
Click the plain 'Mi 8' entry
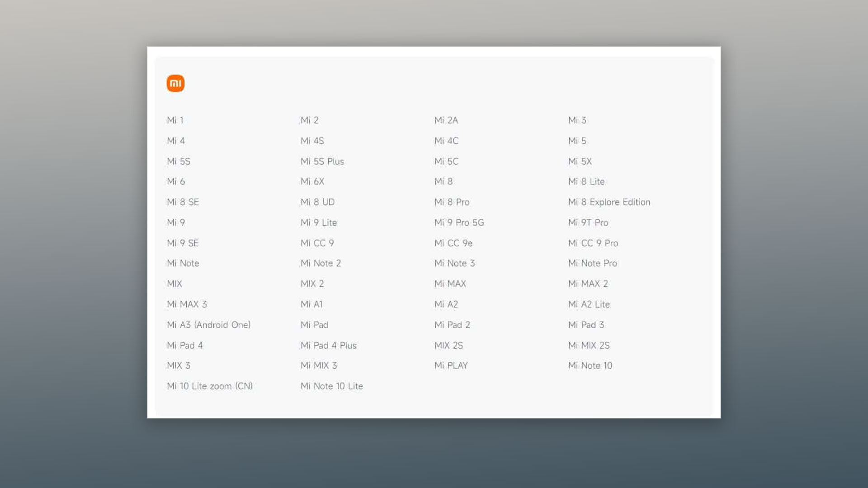click(x=443, y=182)
